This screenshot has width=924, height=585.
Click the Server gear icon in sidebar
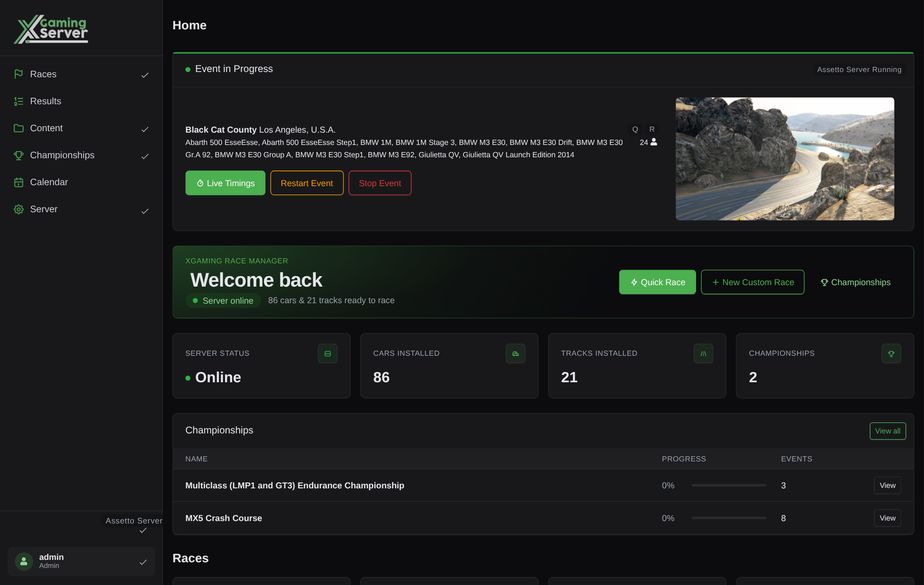pos(18,209)
